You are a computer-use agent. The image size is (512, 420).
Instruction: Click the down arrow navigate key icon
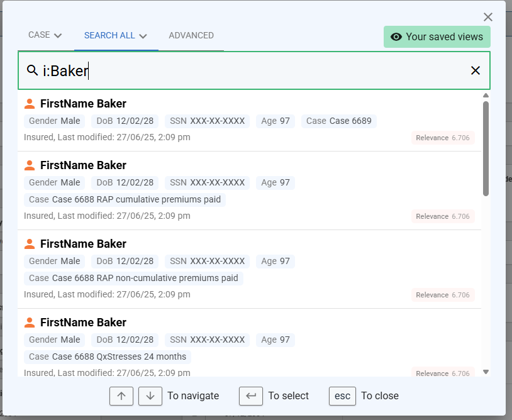point(150,396)
